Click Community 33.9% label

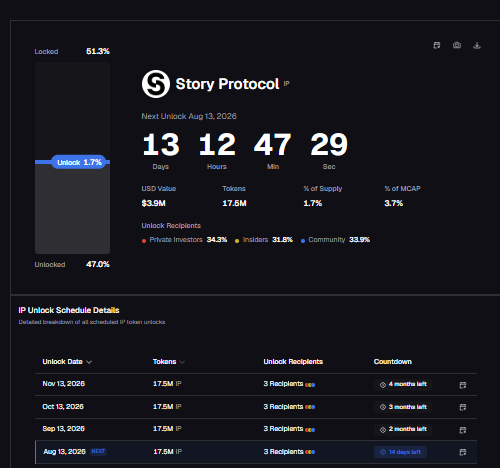point(339,240)
